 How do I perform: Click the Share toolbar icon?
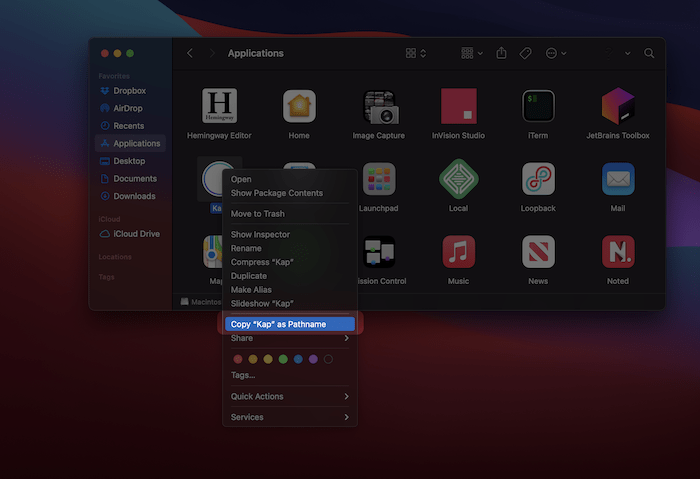point(501,53)
